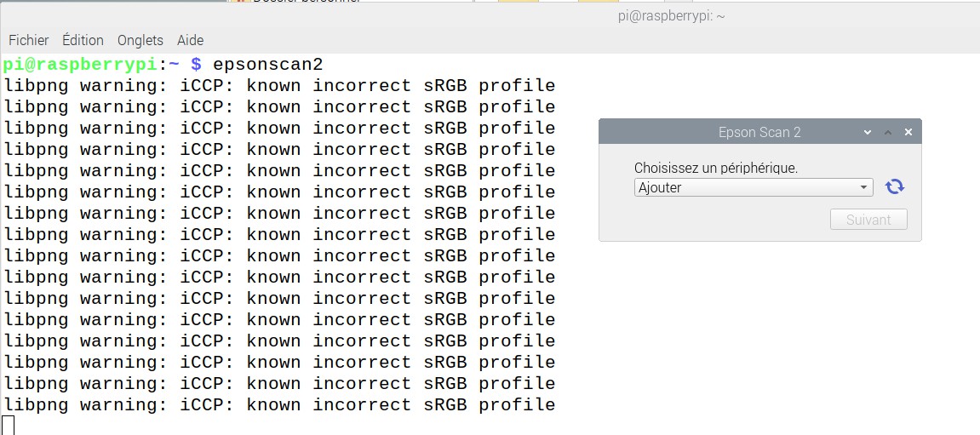Open the Aide menu
The height and width of the screenshot is (435, 980).
pos(190,40)
